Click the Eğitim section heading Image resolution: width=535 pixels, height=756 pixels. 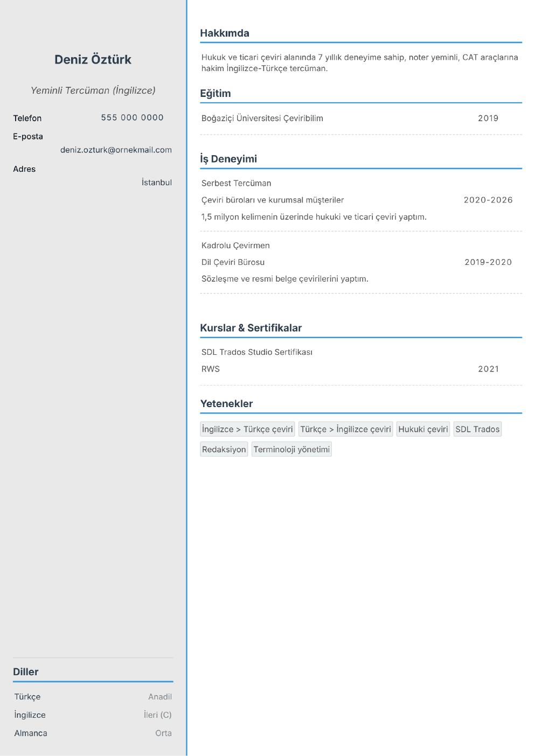216,94
